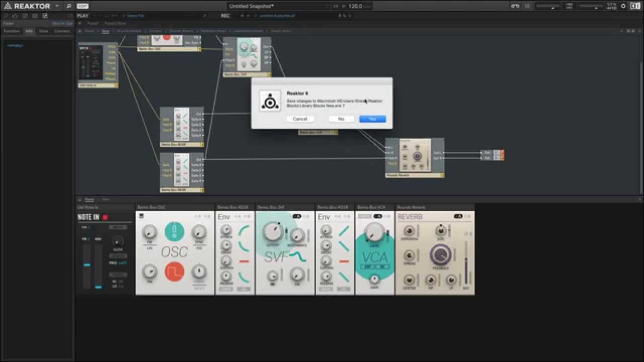Click the Mix slider on the Reverb block

[466, 262]
